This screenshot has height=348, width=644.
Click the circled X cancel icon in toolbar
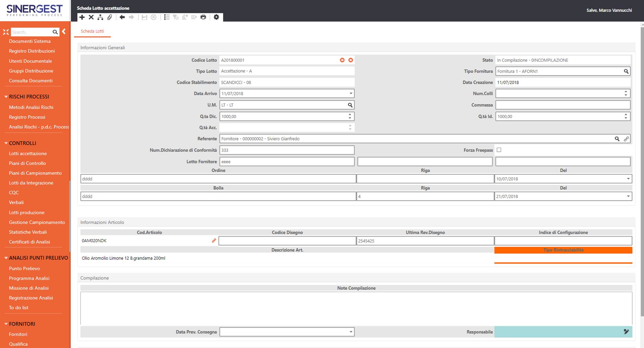(153, 17)
